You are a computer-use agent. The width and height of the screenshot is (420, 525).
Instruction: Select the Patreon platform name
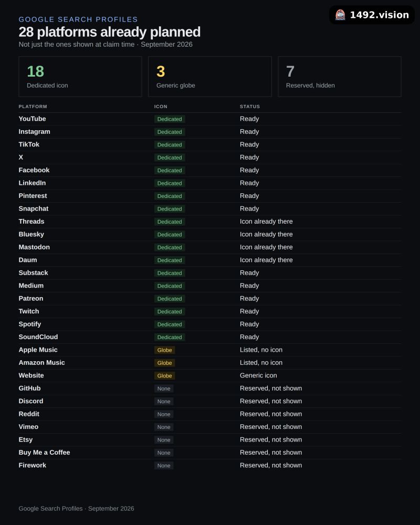point(31,298)
